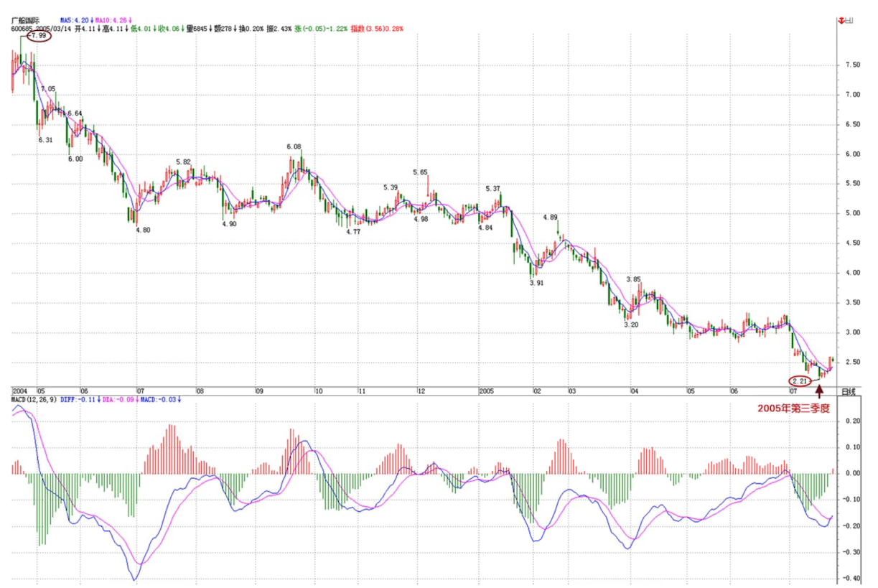
Task: Click the 600685 stock code
Action: coord(22,29)
